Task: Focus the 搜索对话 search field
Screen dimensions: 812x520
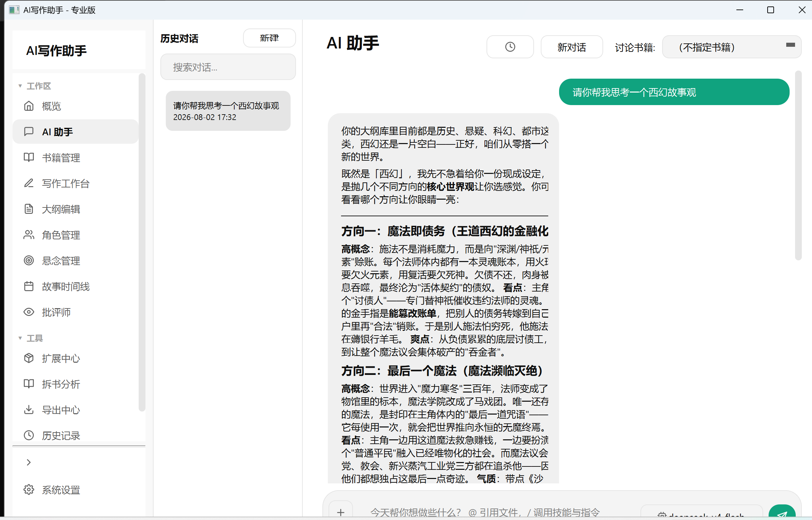Action: 228,67
